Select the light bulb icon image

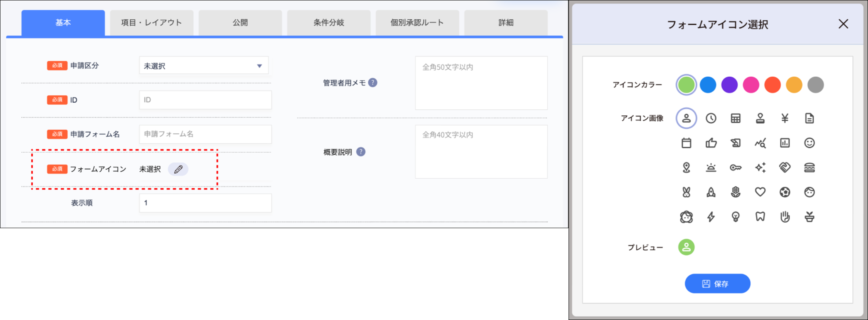point(736,217)
